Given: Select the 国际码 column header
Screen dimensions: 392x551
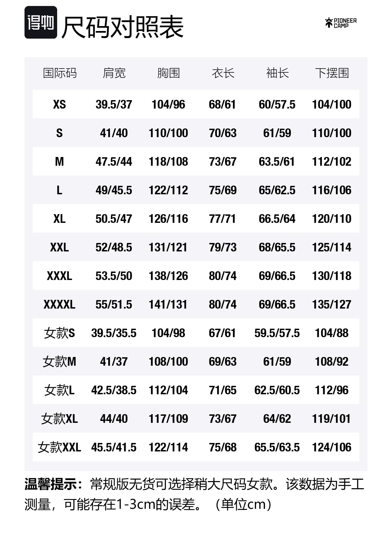Looking at the screenshot, I should point(60,73).
